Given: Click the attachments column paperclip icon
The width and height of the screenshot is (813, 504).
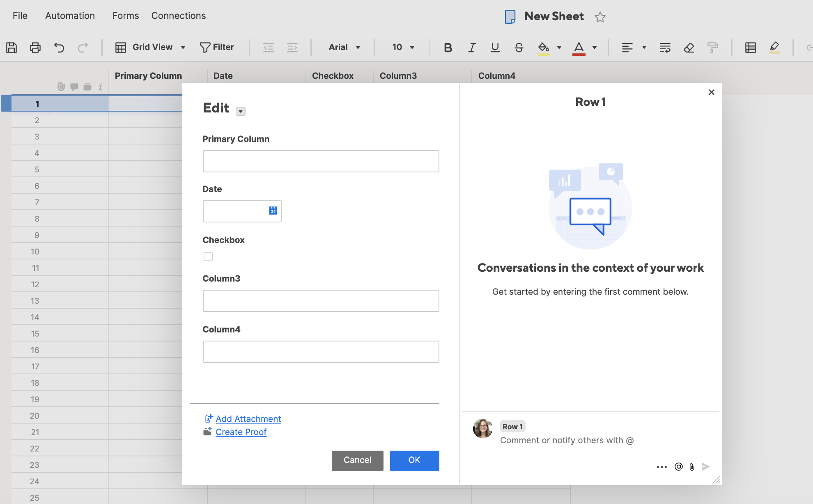Looking at the screenshot, I should click(61, 87).
